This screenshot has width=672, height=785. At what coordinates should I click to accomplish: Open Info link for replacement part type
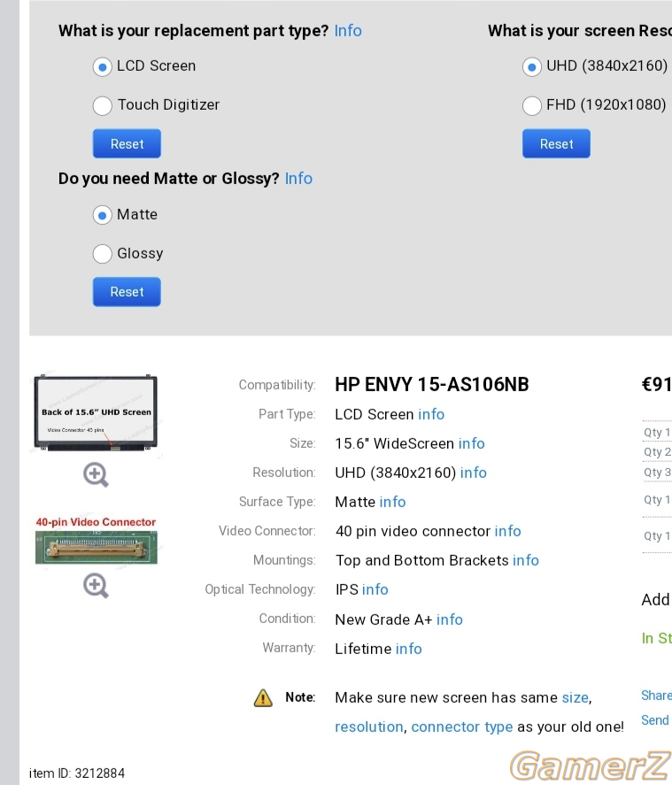point(348,31)
